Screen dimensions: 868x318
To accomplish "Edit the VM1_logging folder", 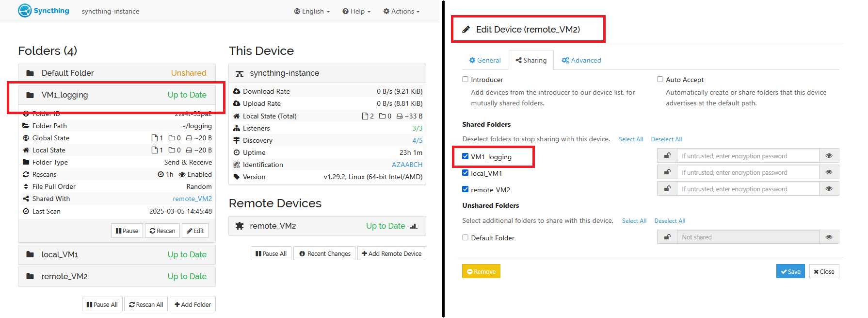I will tap(195, 231).
